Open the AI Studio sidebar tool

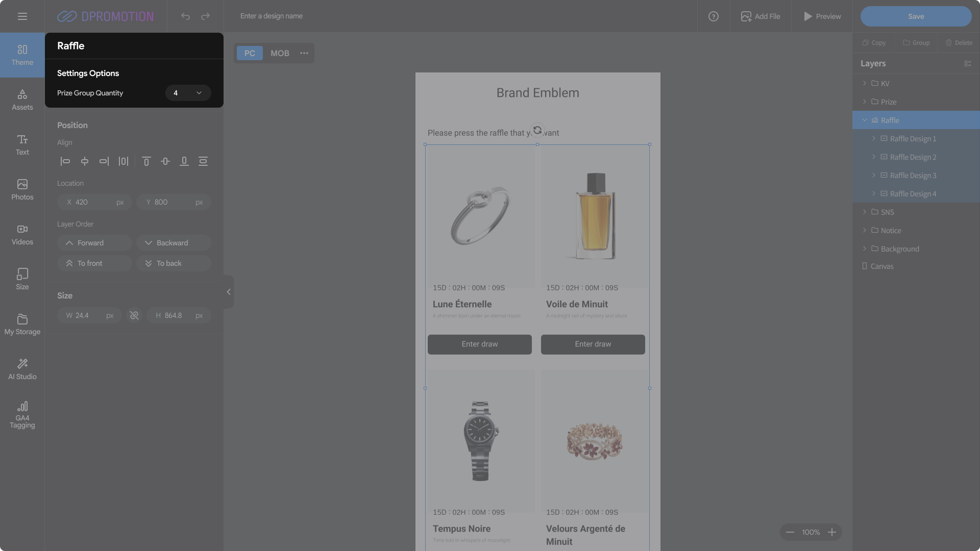pyautogui.click(x=22, y=368)
